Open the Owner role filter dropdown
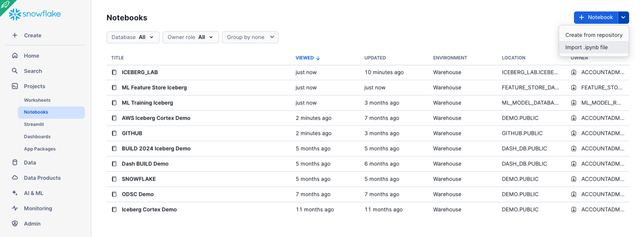This screenshot has width=644, height=237. coord(191,37)
